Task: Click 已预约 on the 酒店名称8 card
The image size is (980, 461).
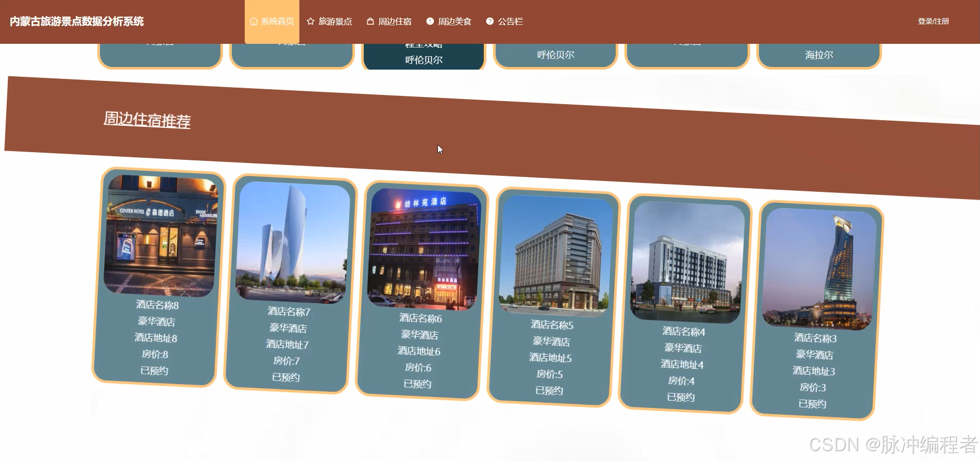Action: click(x=154, y=371)
